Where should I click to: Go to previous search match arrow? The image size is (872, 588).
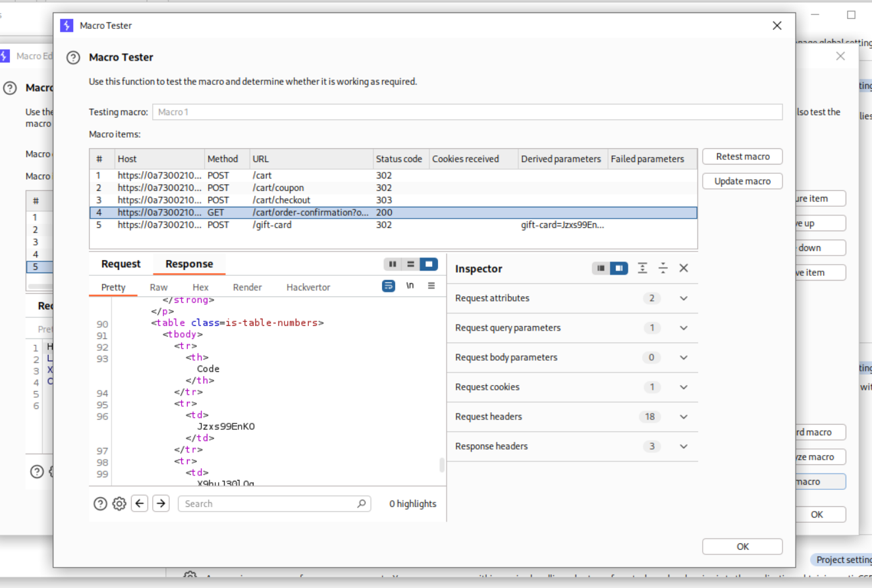tap(140, 504)
